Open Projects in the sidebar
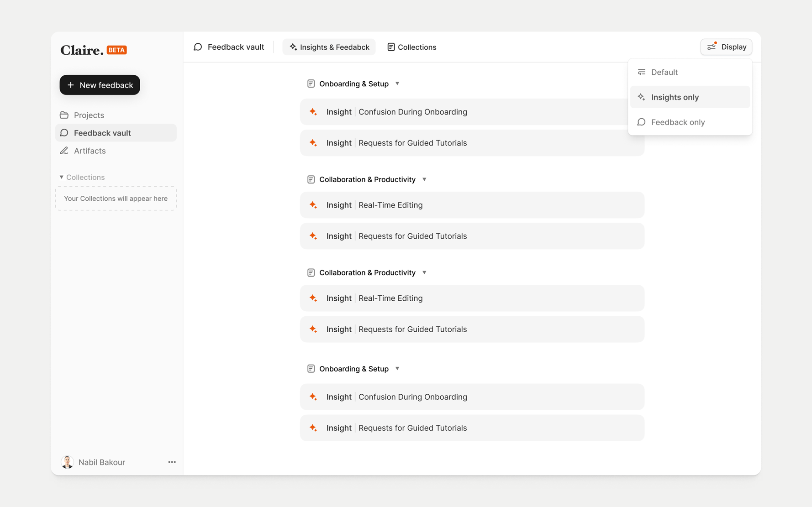 point(116,115)
